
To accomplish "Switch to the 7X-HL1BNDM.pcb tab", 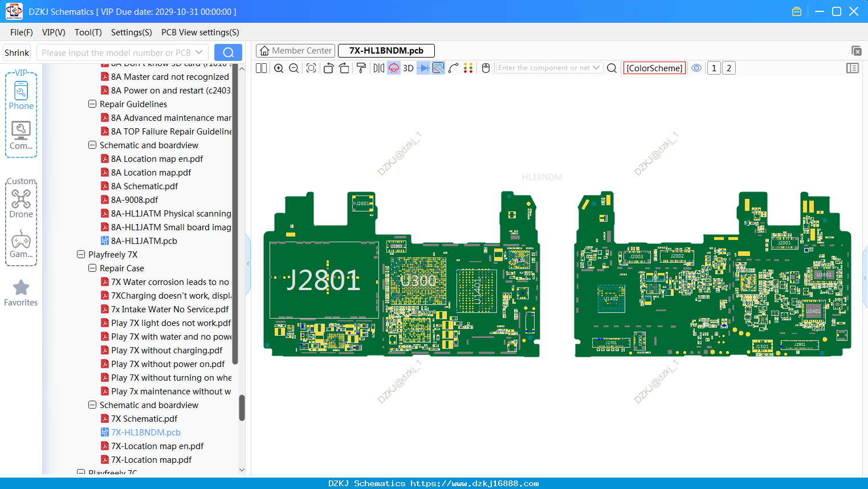I will [386, 51].
